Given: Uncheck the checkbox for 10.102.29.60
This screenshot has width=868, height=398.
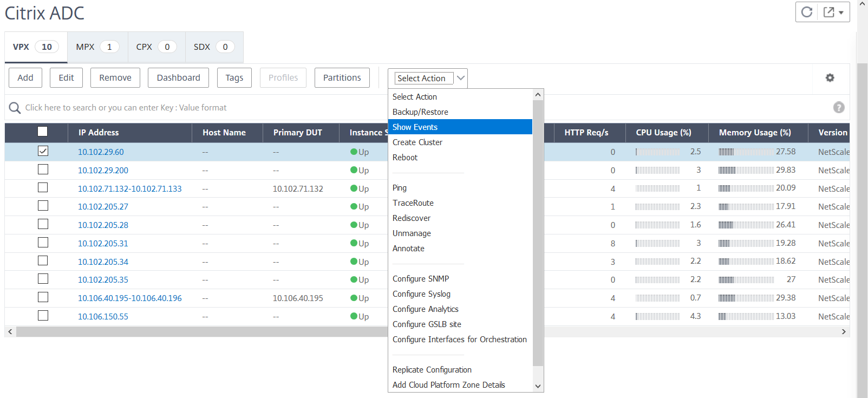Looking at the screenshot, I should 43,151.
